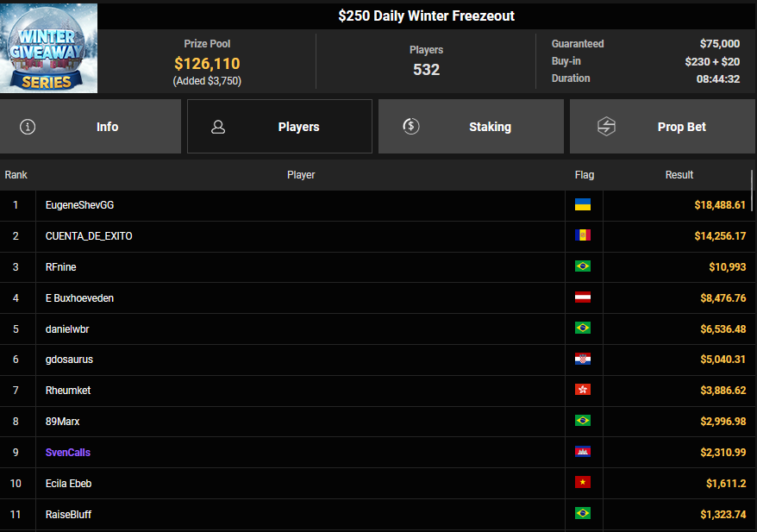Viewport: 757px width, 532px height.
Task: Click the Hong Kong flag beside Rheumket
Action: pos(583,391)
